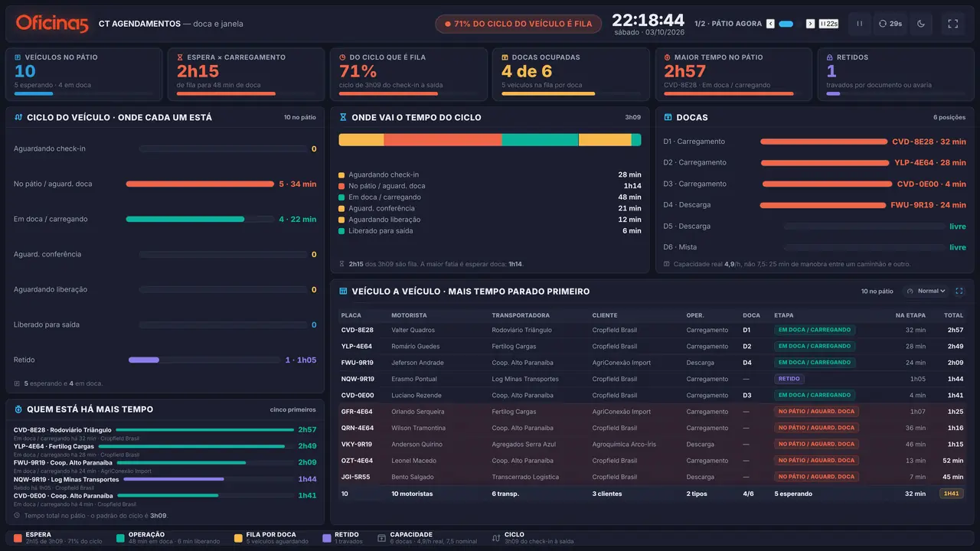Click the green Operação legend swatch in footer
Screen dimensions: 980x551
coord(120,538)
